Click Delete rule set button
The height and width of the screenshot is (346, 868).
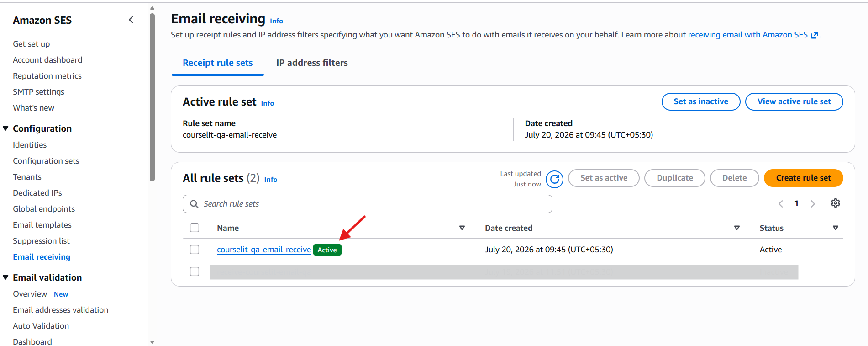coord(734,178)
